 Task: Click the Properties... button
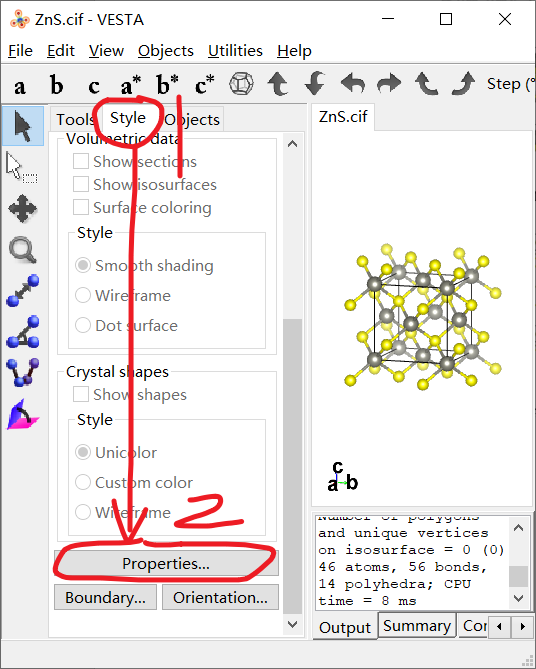[166, 564]
